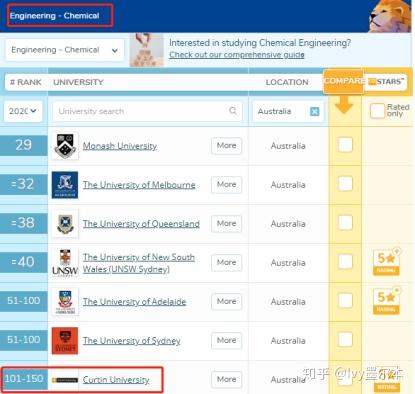The image size is (415, 394).
Task: Check compare box for University of Queensland
Action: click(x=345, y=223)
